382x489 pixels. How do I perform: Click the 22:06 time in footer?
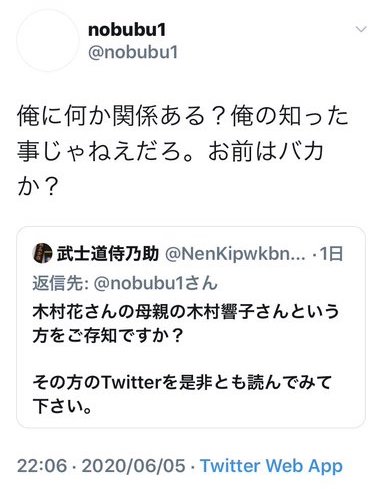[42, 466]
